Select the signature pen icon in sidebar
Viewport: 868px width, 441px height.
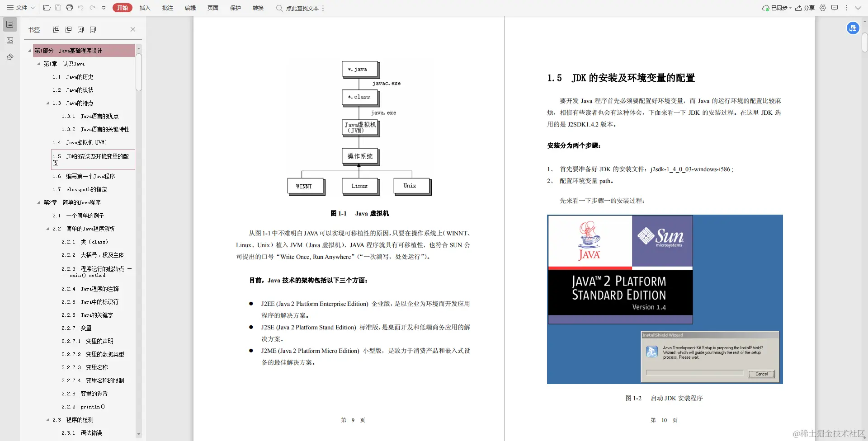(x=10, y=57)
